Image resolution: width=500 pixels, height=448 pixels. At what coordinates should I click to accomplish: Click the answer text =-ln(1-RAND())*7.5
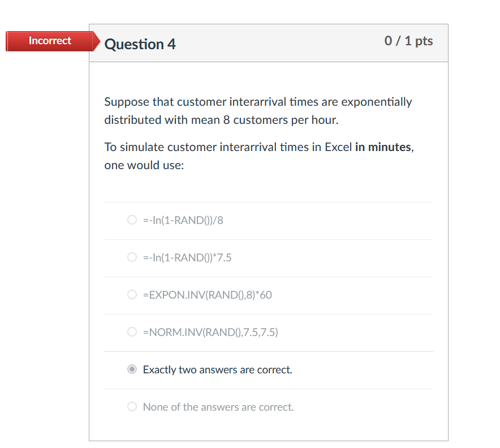(187, 257)
